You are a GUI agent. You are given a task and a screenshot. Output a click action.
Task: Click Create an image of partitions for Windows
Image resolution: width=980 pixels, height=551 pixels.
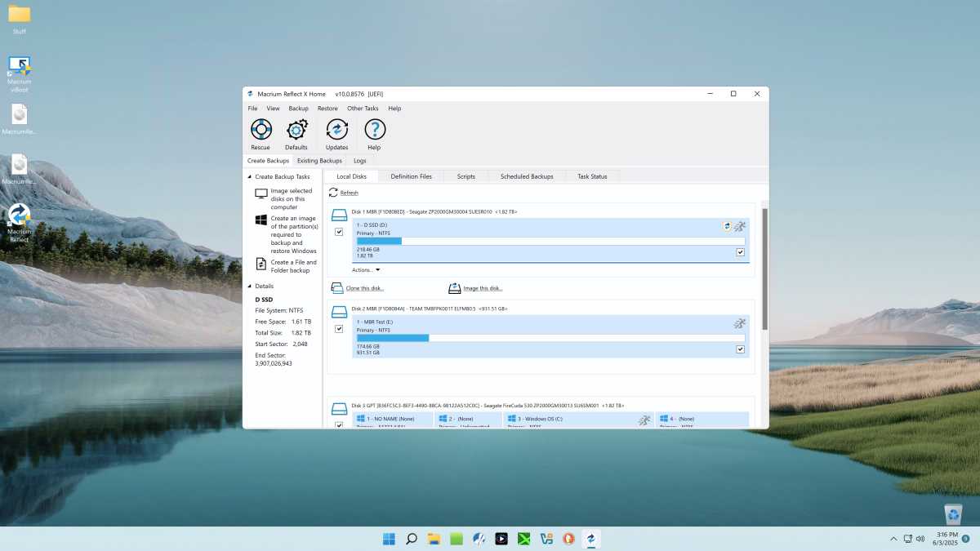pyautogui.click(x=294, y=234)
